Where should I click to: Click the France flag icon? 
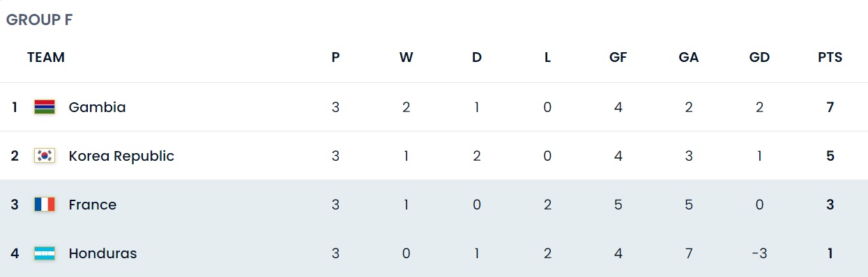pos(45,205)
